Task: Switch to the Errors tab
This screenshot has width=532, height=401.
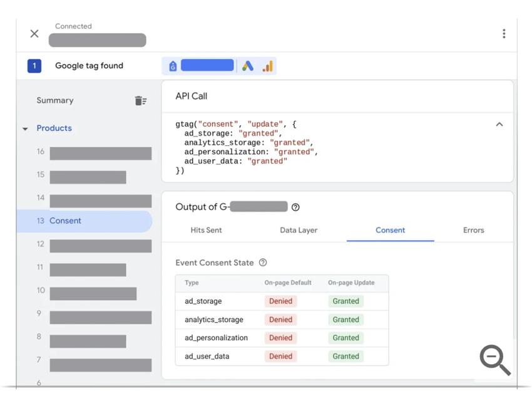Action: coord(473,230)
